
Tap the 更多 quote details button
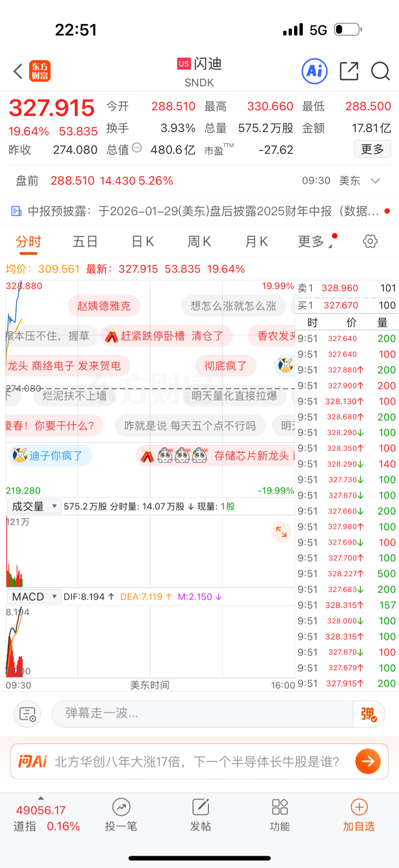(x=373, y=149)
